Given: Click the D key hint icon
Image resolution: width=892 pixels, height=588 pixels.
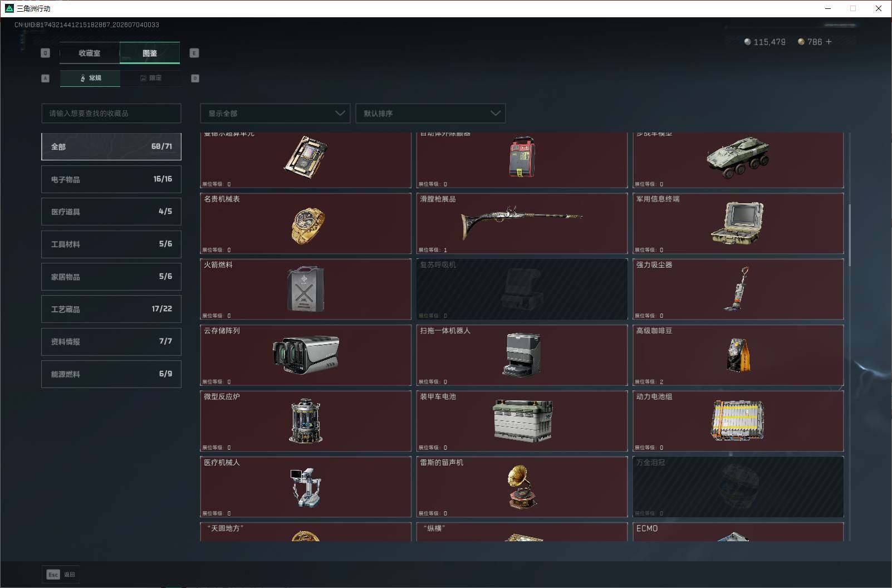Looking at the screenshot, I should pos(195,79).
